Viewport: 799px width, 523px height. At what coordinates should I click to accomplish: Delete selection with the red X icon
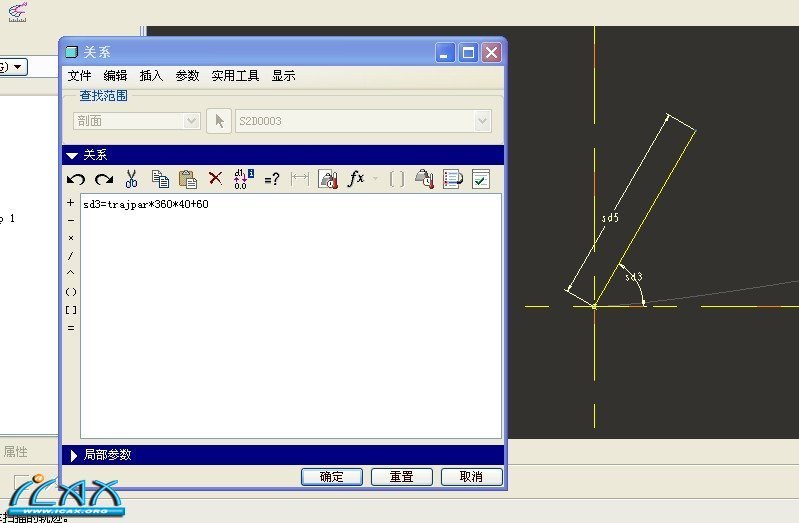[x=215, y=179]
